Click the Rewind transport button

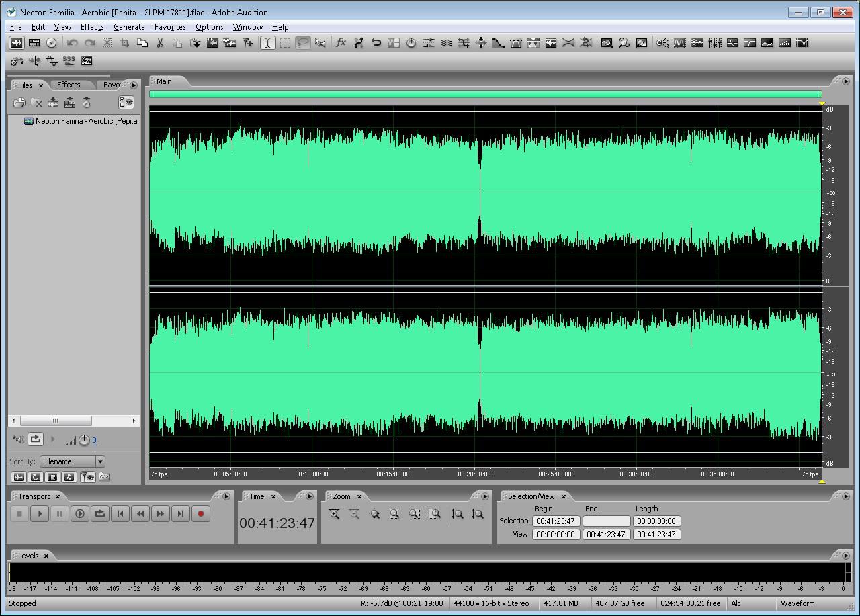(x=140, y=514)
